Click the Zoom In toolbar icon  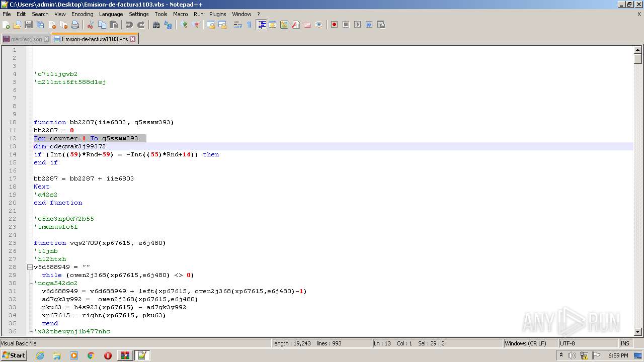pos(184,25)
